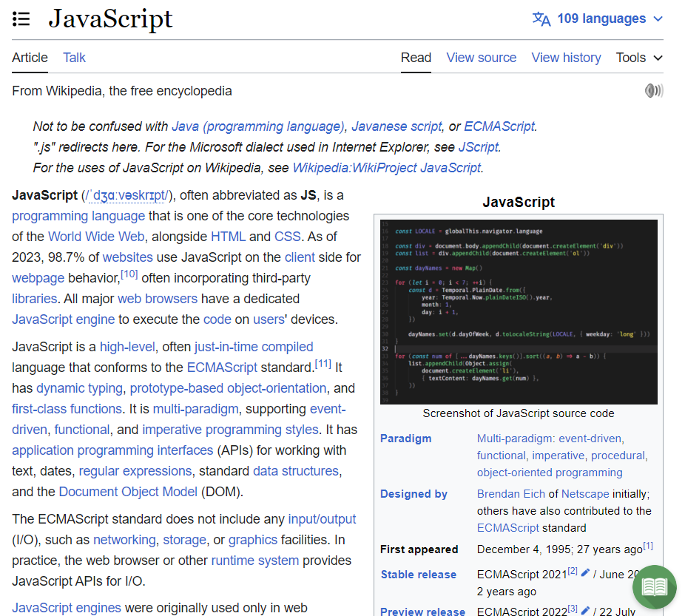This screenshot has width=685, height=616.
Task: Select the Read tab
Action: 416,58
